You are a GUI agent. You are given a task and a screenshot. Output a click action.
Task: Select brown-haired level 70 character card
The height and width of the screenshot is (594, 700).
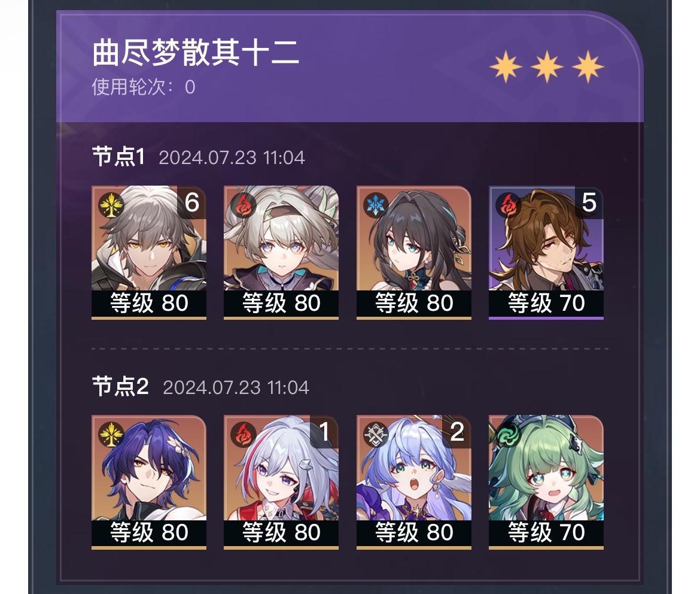click(546, 253)
